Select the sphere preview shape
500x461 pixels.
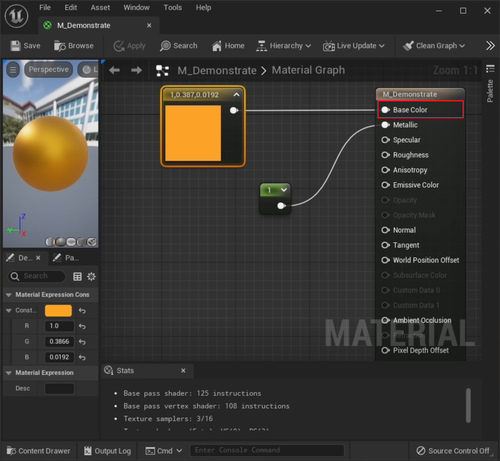click(x=60, y=242)
